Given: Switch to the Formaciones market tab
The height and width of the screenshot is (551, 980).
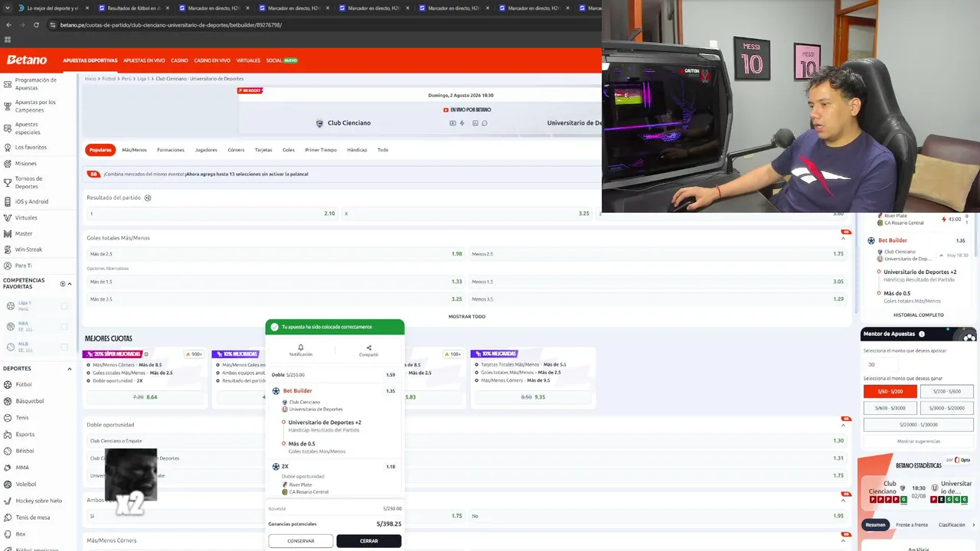Looking at the screenshot, I should [x=171, y=150].
